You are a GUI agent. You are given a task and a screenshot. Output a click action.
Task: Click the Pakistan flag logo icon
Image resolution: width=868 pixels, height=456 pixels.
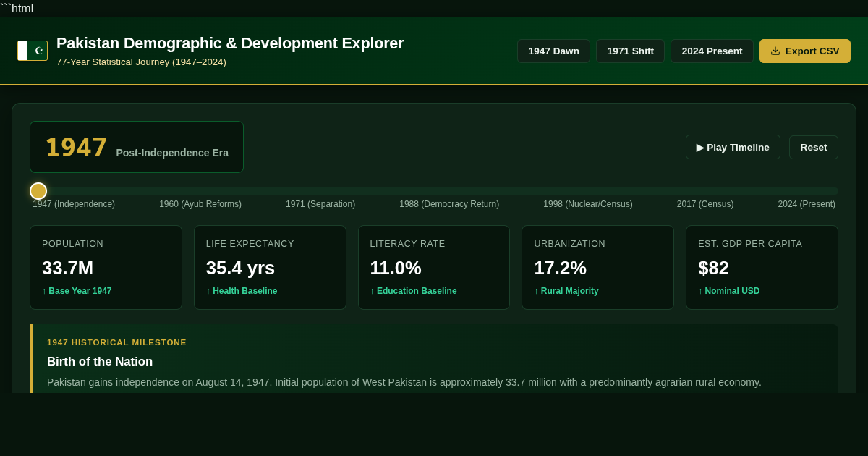click(x=33, y=51)
